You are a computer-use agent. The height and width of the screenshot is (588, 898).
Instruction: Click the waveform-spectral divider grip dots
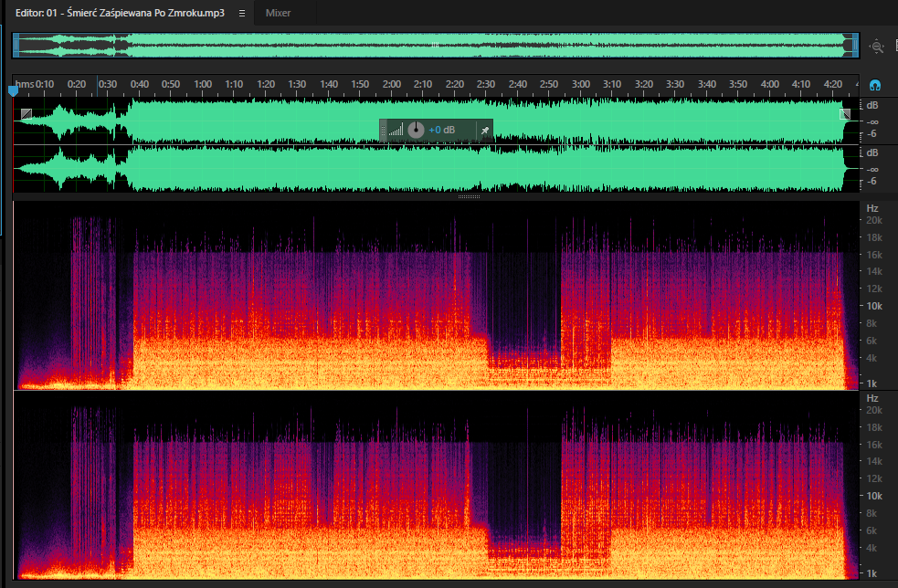469,196
